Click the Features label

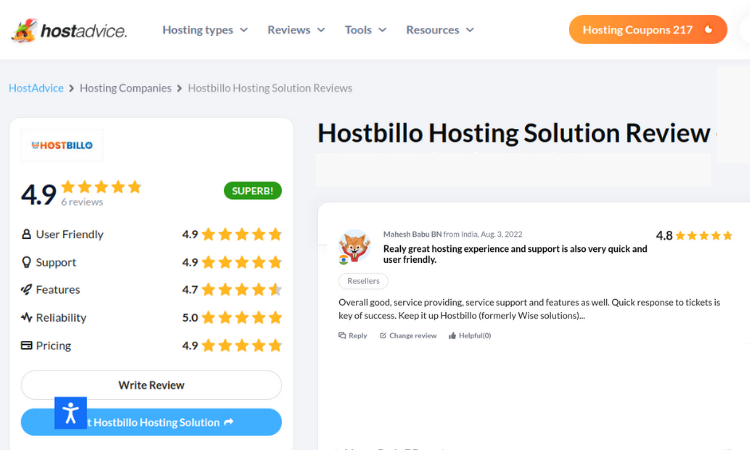58,290
